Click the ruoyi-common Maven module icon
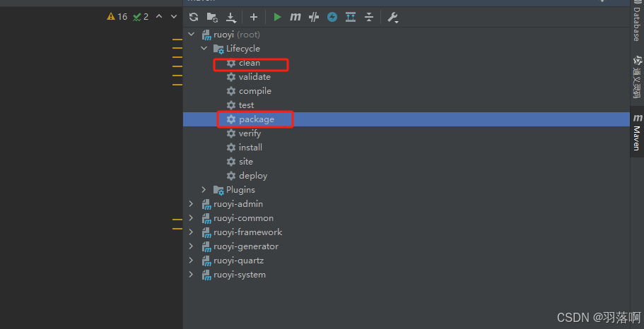The height and width of the screenshot is (329, 644). pyautogui.click(x=206, y=218)
